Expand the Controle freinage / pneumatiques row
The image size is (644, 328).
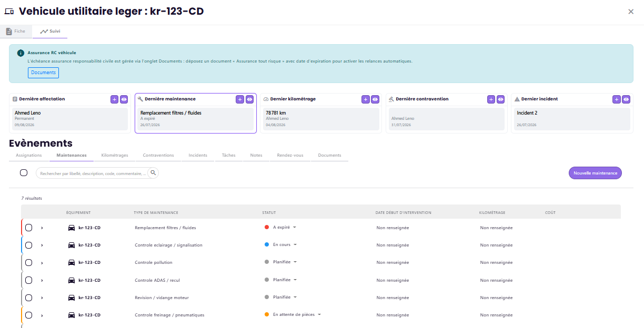click(42, 315)
